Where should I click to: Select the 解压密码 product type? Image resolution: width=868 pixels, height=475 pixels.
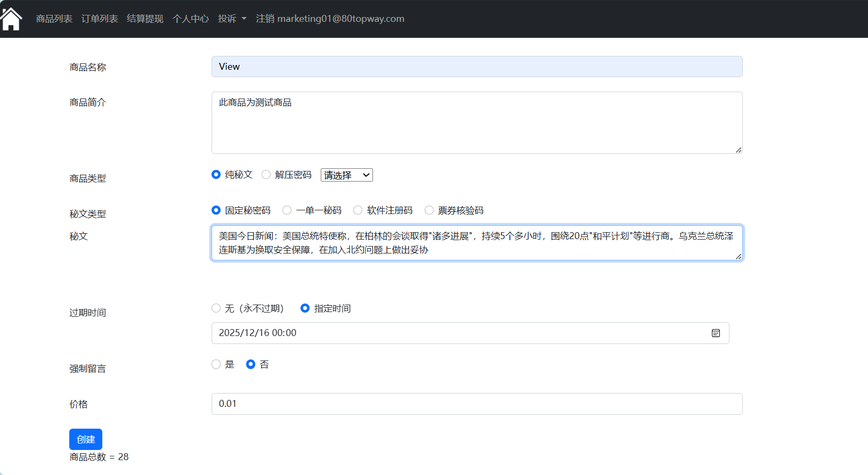click(266, 175)
